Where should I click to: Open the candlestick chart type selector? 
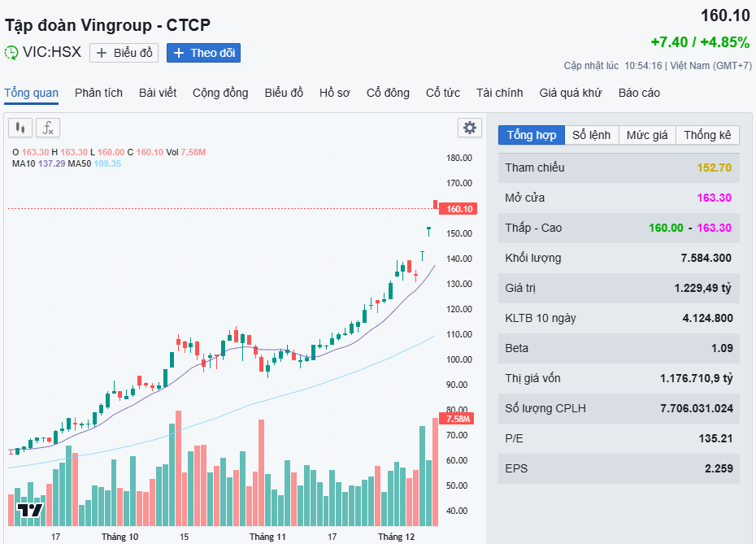coord(21,128)
